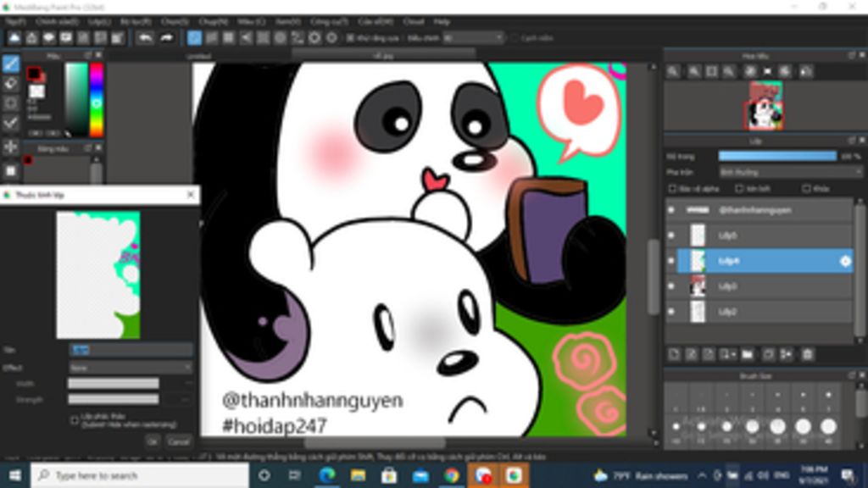This screenshot has height=488, width=868.
Task: Toggle visibility of Lớp4 layer
Action: [671, 261]
